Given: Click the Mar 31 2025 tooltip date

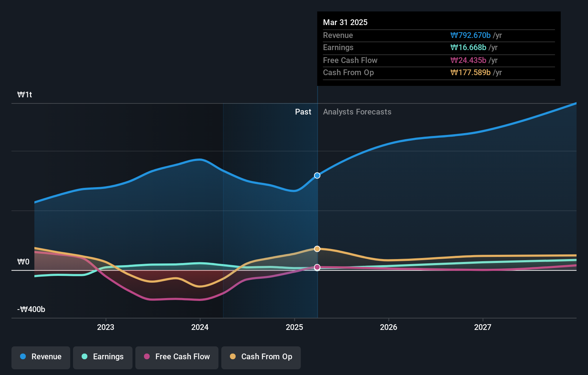Looking at the screenshot, I should [345, 22].
